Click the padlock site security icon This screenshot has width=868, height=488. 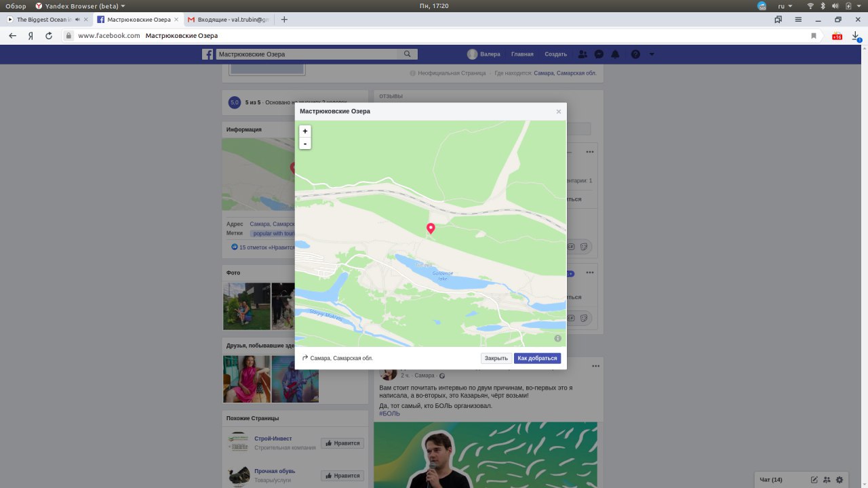68,35
